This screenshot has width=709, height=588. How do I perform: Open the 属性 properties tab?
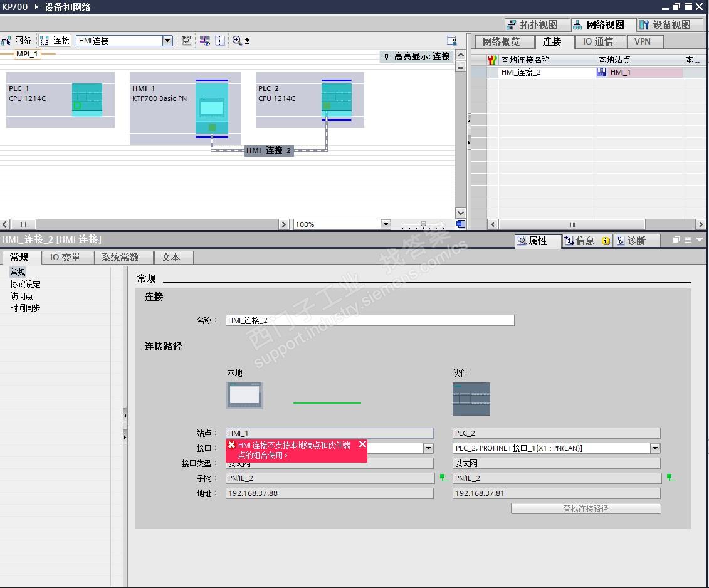(x=538, y=241)
